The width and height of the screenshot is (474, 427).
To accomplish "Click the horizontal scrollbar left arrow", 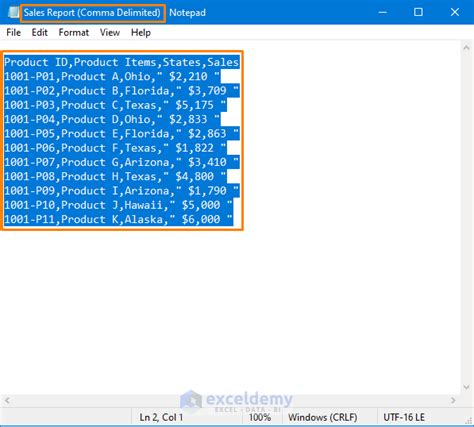I will pyautogui.click(x=7, y=400).
